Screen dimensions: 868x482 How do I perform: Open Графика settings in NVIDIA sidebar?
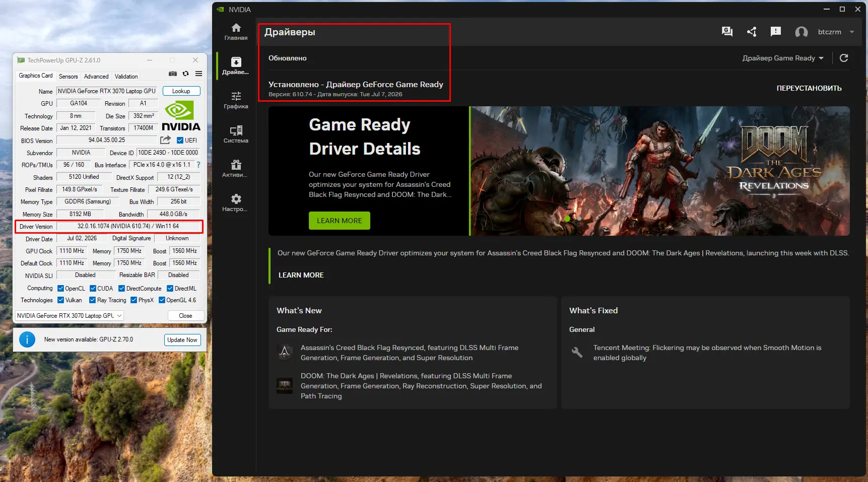click(236, 100)
